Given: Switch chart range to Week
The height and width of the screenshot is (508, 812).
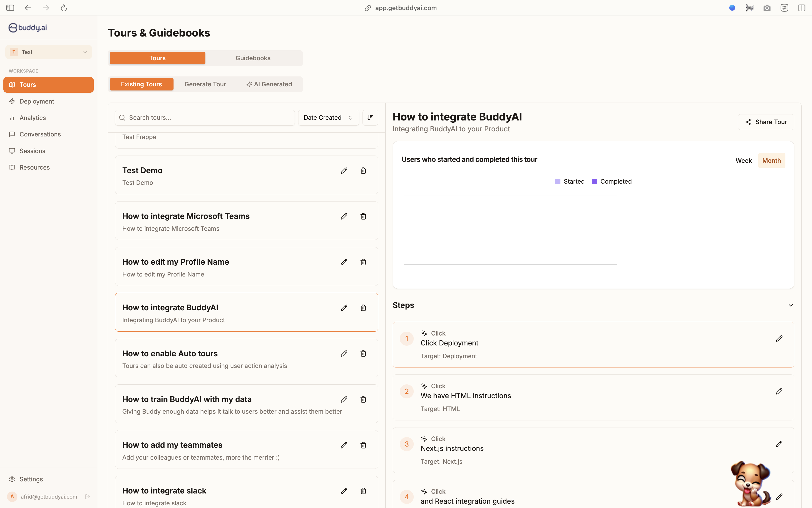Looking at the screenshot, I should tap(744, 161).
